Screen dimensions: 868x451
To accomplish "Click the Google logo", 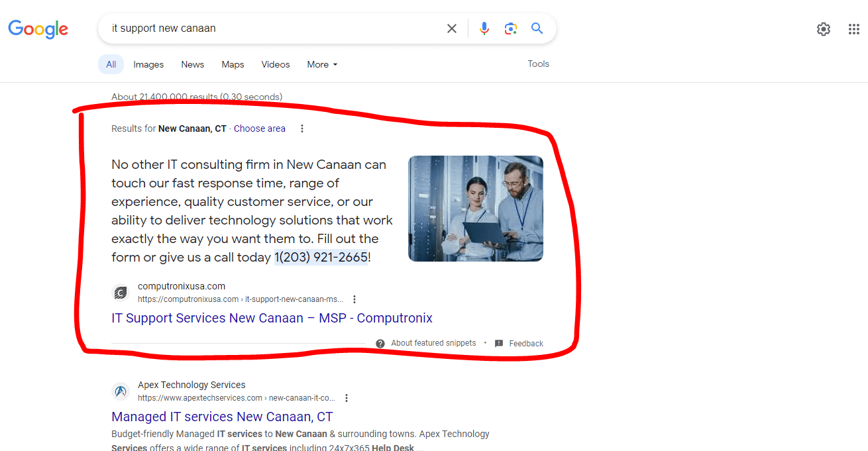I will click(x=38, y=29).
